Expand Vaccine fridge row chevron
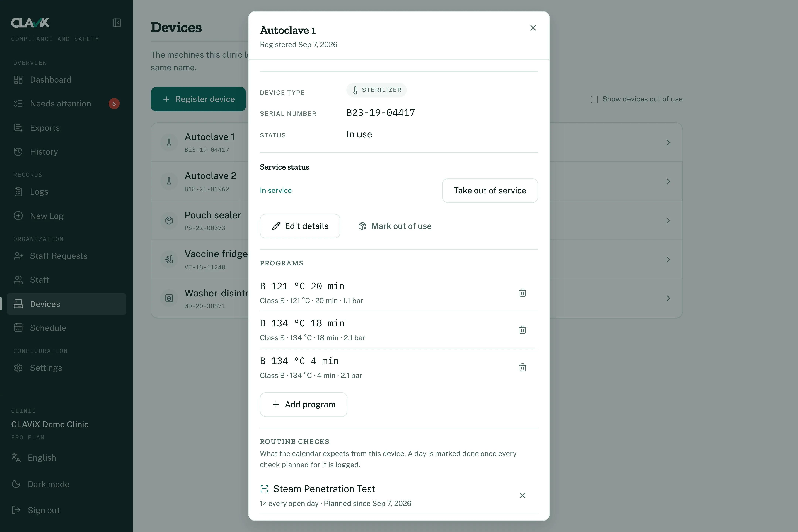Image resolution: width=798 pixels, height=532 pixels. pos(668,260)
